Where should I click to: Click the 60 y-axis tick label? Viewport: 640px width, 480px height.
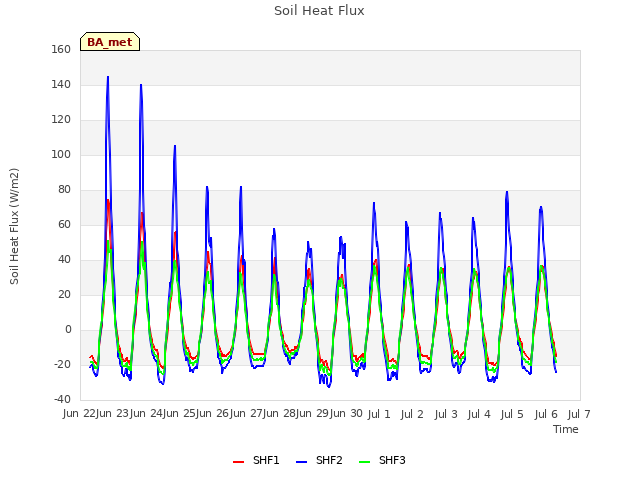[x=64, y=224]
